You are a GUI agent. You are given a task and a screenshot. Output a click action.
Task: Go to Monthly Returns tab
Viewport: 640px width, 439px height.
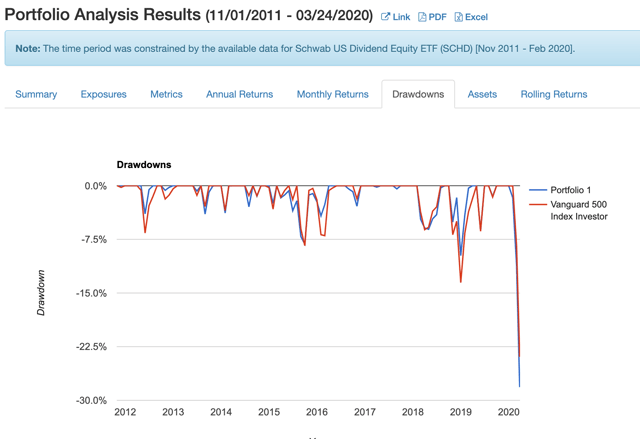(x=332, y=94)
